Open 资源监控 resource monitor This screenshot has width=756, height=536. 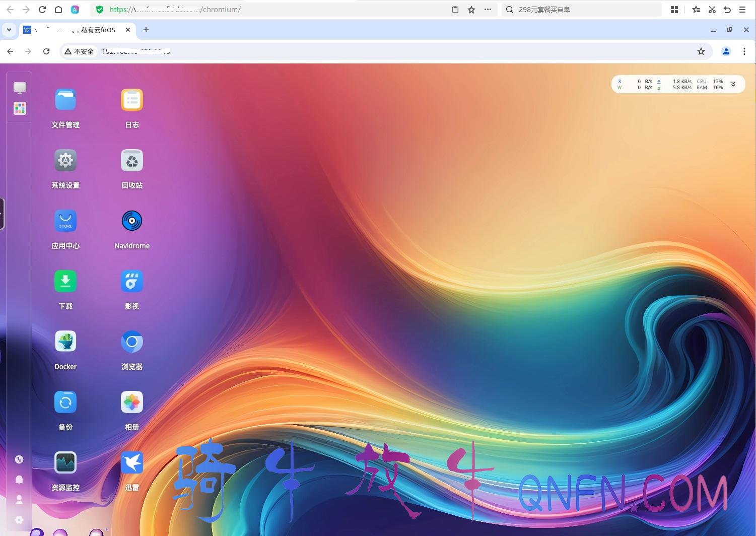(x=65, y=463)
